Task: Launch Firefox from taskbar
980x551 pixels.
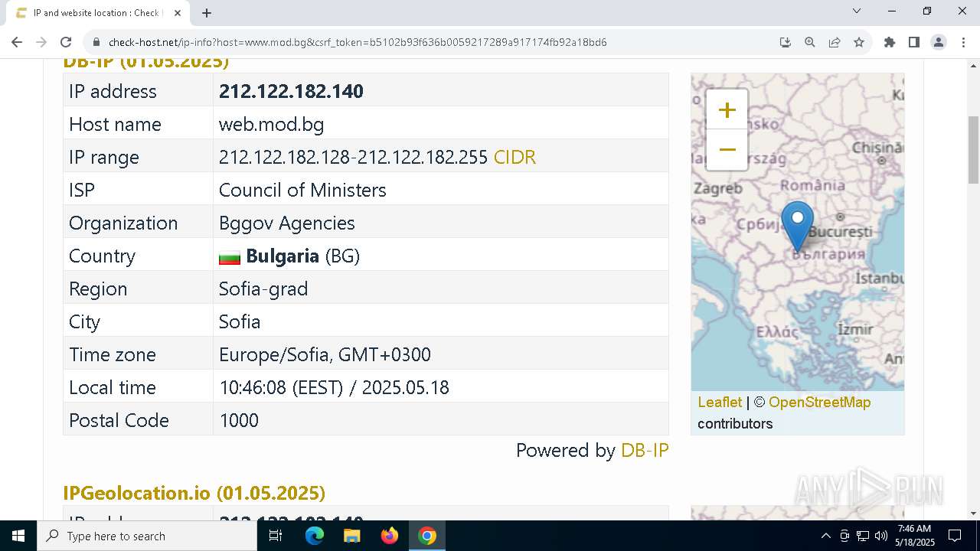Action: click(x=390, y=536)
